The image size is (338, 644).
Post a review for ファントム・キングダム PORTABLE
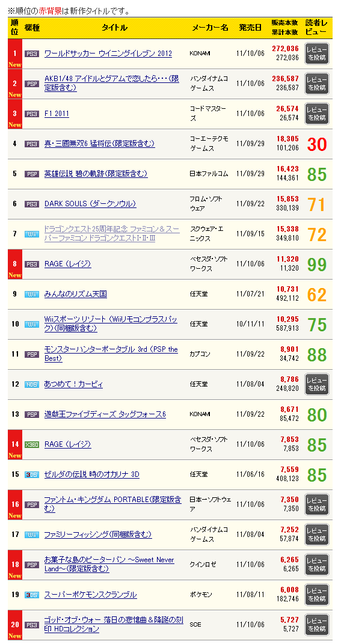click(x=316, y=504)
